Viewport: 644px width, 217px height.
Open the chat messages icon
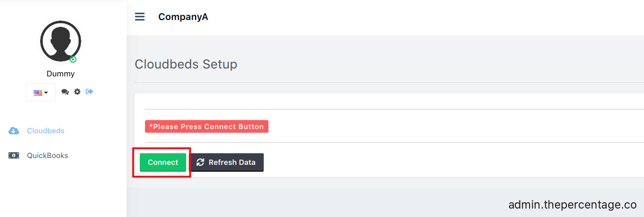(65, 92)
